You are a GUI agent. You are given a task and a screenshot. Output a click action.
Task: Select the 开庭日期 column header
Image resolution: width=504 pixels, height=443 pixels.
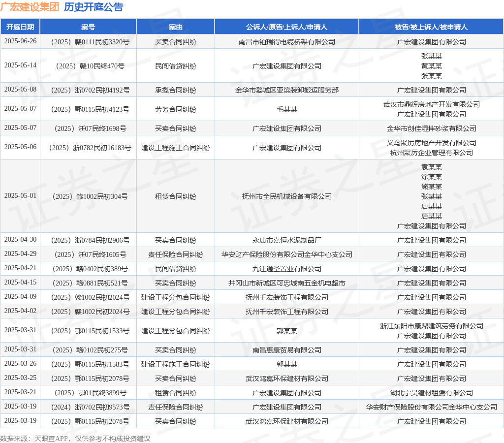20,27
